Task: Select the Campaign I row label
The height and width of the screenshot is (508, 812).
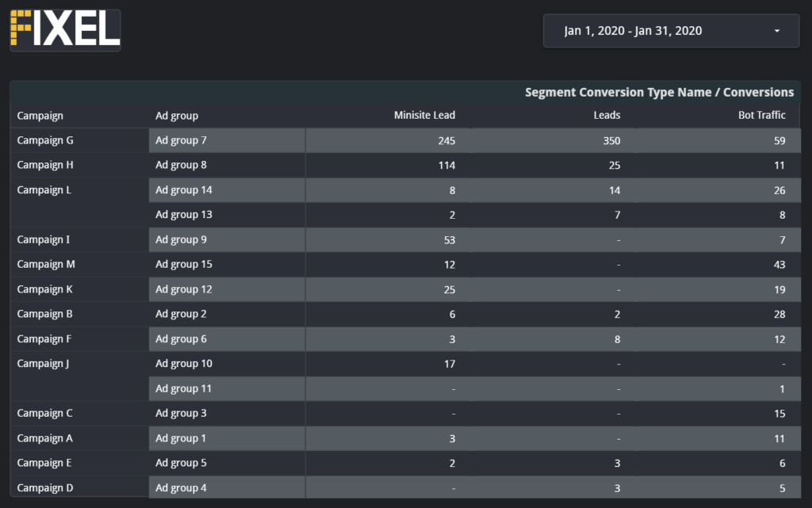Action: point(43,239)
